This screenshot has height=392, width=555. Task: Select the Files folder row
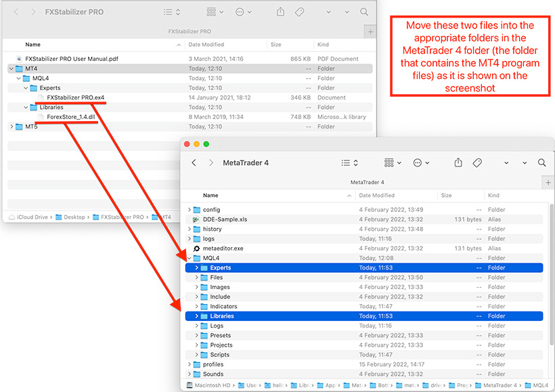coord(364,278)
